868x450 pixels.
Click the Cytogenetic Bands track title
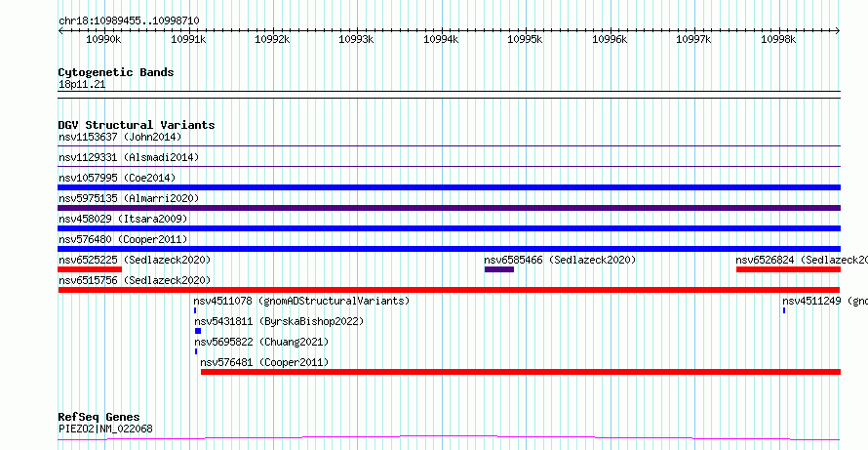click(x=116, y=72)
